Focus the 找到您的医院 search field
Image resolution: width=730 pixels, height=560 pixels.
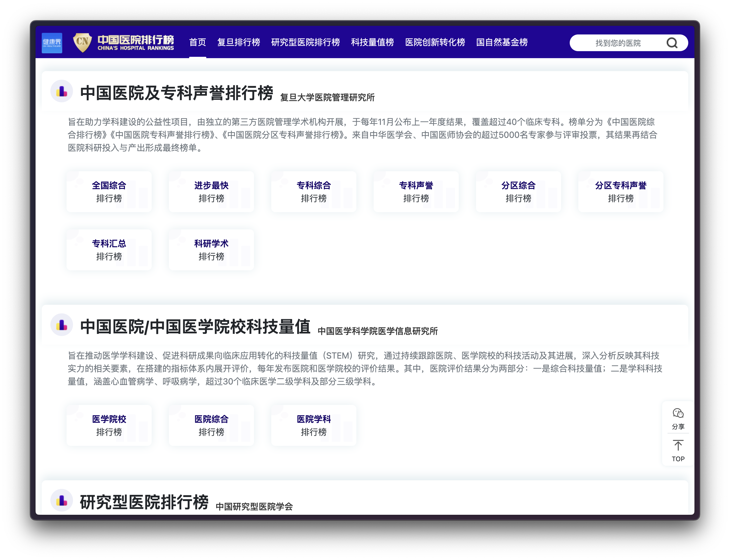pyautogui.click(x=618, y=43)
